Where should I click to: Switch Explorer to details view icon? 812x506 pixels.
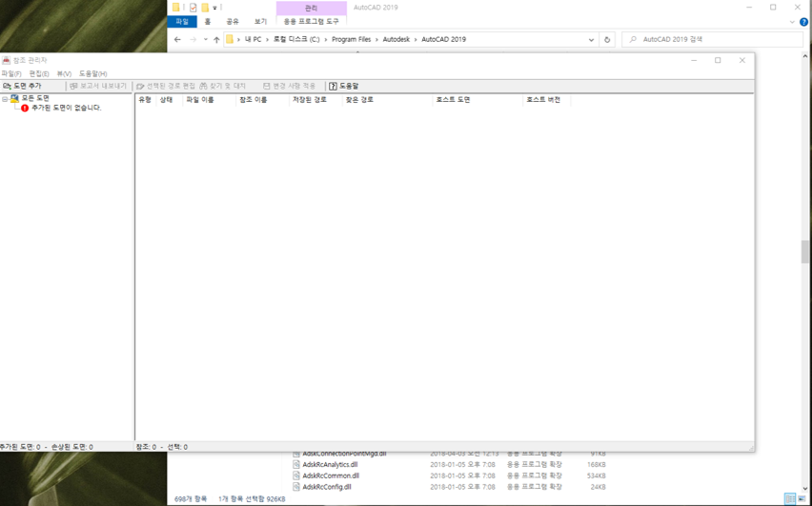(790, 498)
